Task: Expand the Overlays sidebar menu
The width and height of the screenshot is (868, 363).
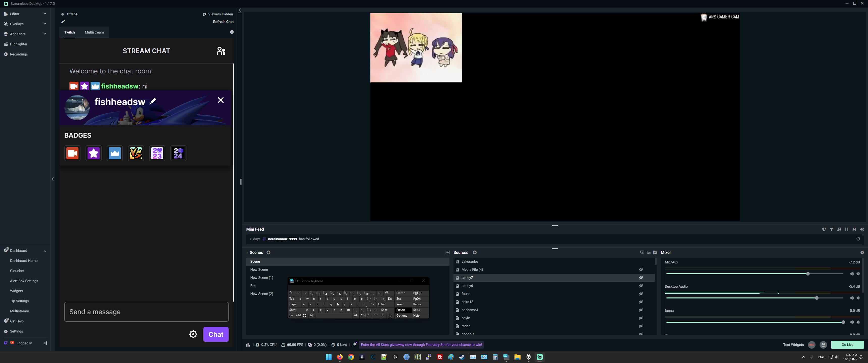Action: [x=45, y=24]
